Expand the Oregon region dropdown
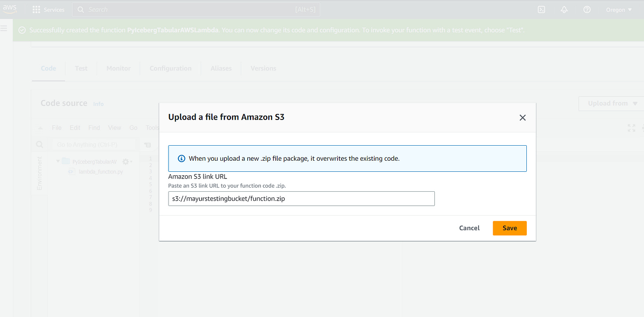644x317 pixels. click(618, 10)
